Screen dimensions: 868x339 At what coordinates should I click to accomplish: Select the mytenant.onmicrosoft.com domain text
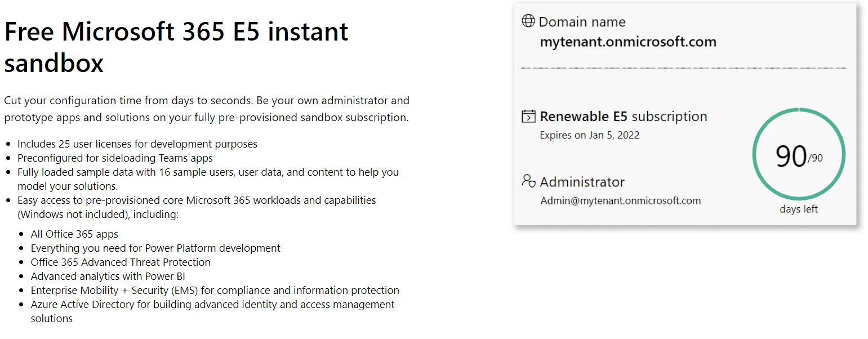tap(628, 42)
